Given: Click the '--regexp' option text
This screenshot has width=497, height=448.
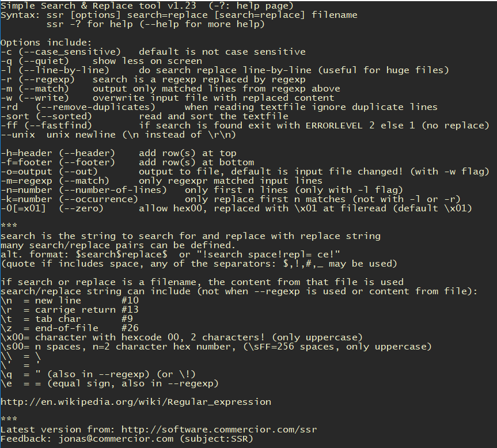Looking at the screenshot, I should 47,79.
